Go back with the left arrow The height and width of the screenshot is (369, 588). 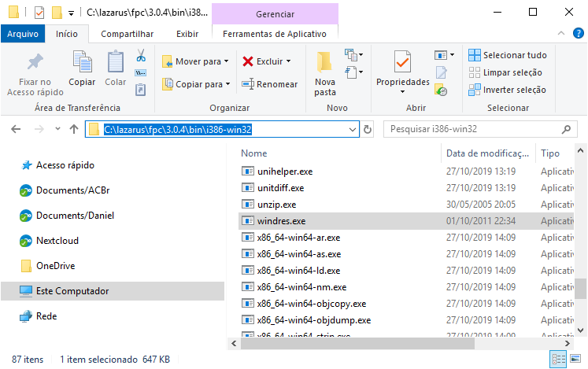pos(16,129)
